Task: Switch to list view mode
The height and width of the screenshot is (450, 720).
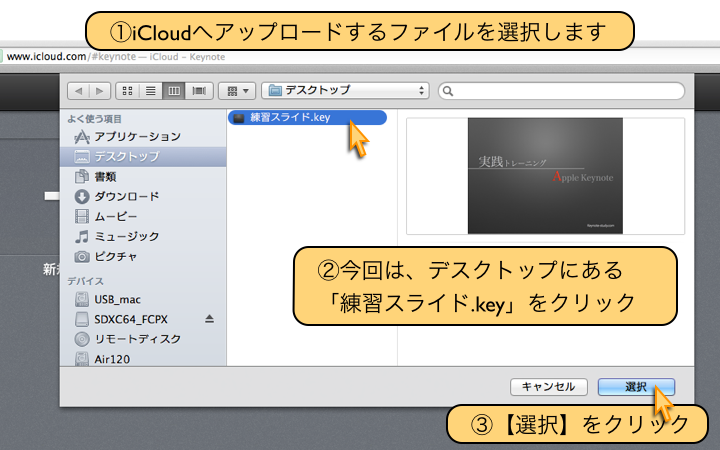Action: click(152, 91)
